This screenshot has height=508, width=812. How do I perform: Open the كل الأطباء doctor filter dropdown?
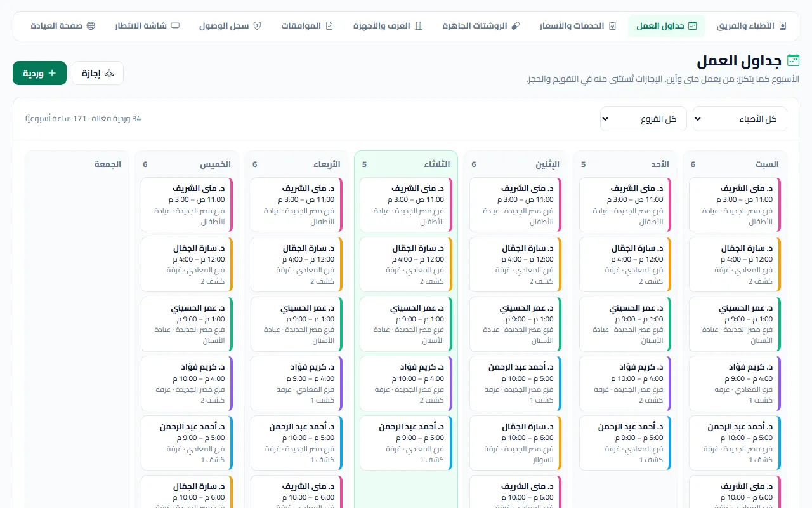[x=740, y=119]
